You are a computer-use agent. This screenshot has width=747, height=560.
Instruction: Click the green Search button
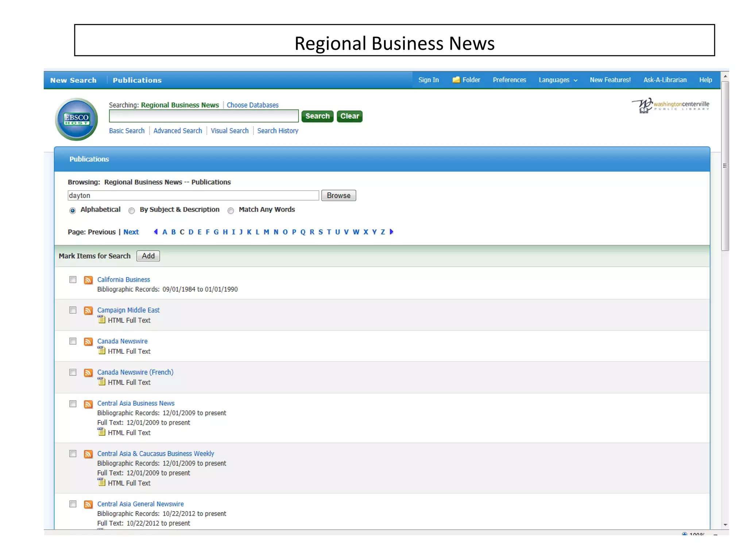coord(317,116)
